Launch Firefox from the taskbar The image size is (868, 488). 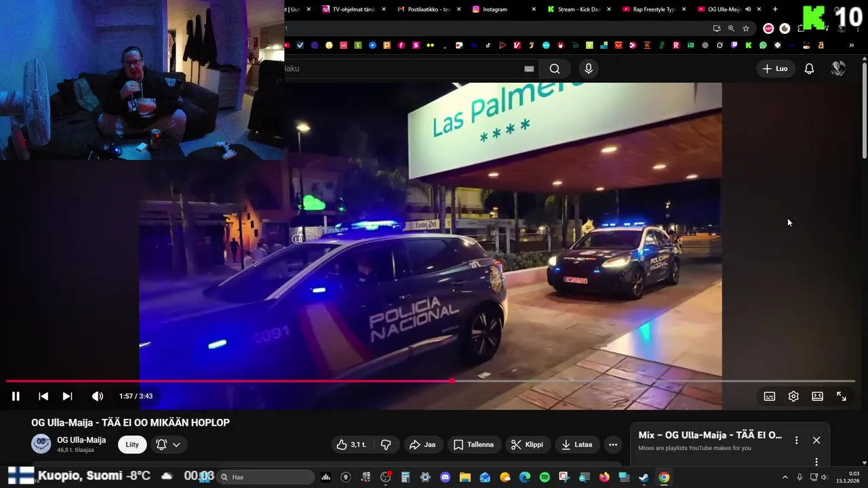point(604,477)
